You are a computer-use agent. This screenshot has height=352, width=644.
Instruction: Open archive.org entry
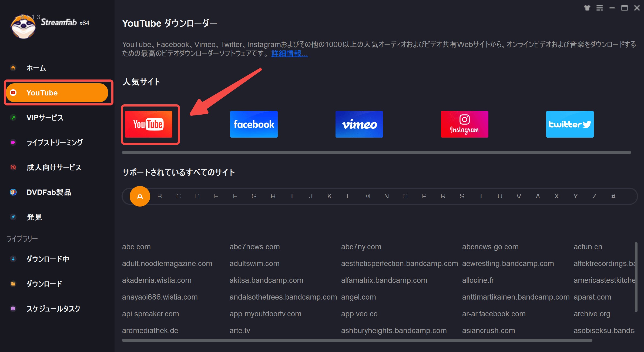point(592,314)
